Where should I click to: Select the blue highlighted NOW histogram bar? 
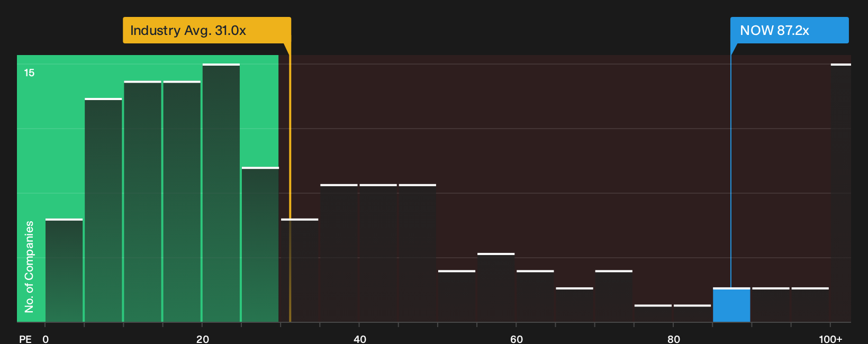(x=731, y=305)
